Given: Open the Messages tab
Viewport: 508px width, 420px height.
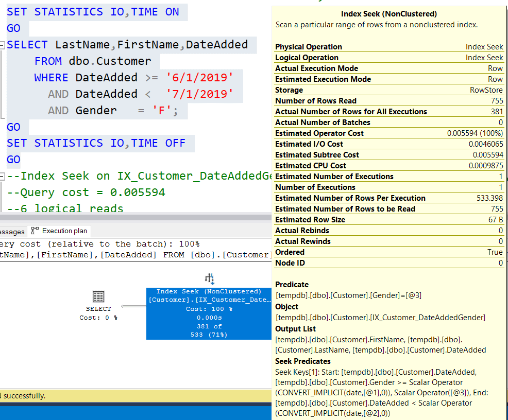Looking at the screenshot, I should pyautogui.click(x=11, y=232).
